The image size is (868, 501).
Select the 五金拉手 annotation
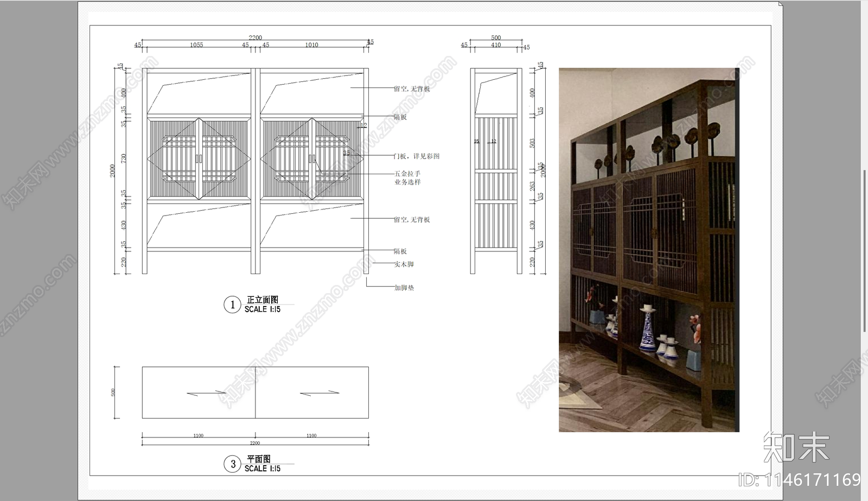coord(407,174)
